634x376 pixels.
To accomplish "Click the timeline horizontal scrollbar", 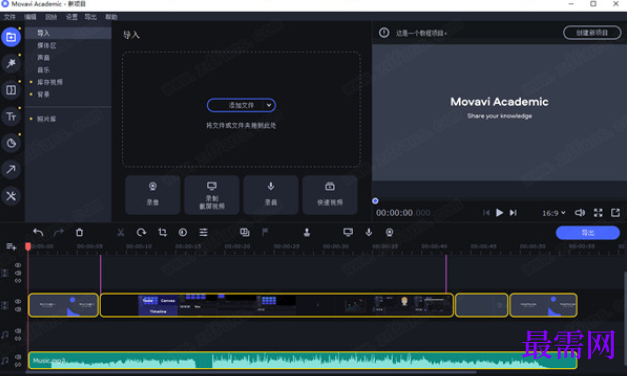I will [x=251, y=372].
